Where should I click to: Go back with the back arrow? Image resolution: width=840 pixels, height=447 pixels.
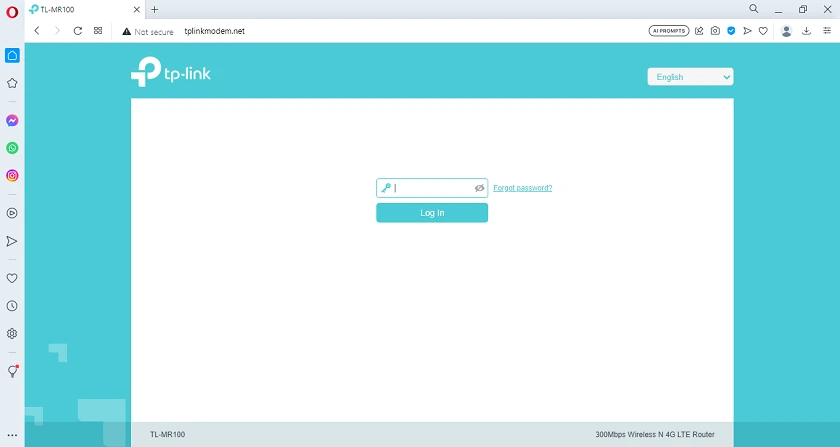click(x=37, y=31)
